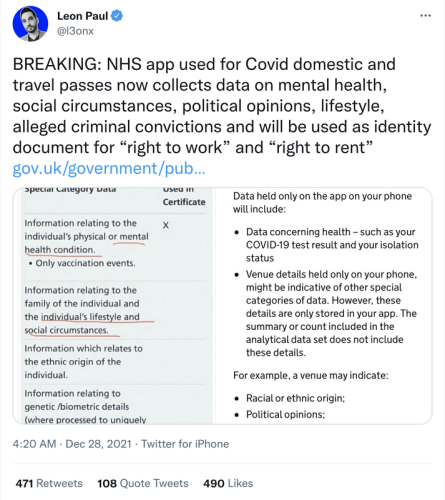
Task: View the 108 Quote Tweets list
Action: pyautogui.click(x=143, y=483)
